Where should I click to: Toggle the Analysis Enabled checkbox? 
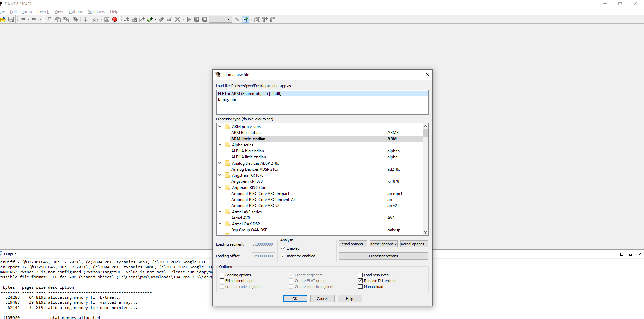point(283,248)
